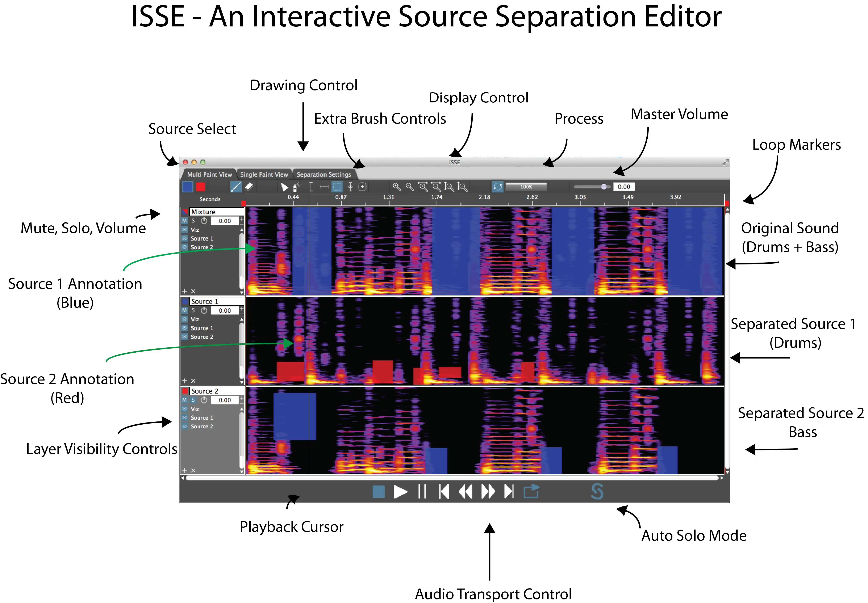The height and width of the screenshot is (603, 868).
Task: Choose the arrow pointer tool
Action: (285, 187)
